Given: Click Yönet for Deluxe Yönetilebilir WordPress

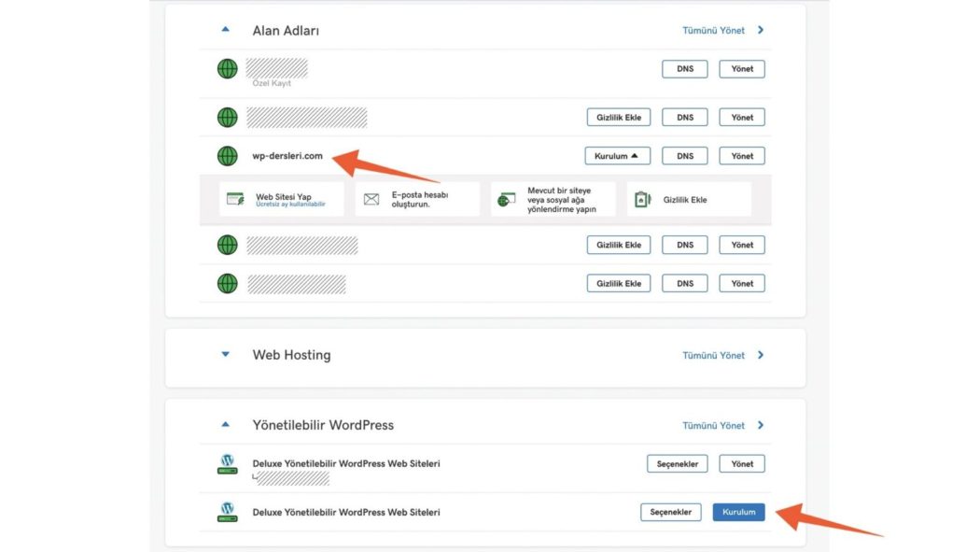Looking at the screenshot, I should click(x=742, y=464).
